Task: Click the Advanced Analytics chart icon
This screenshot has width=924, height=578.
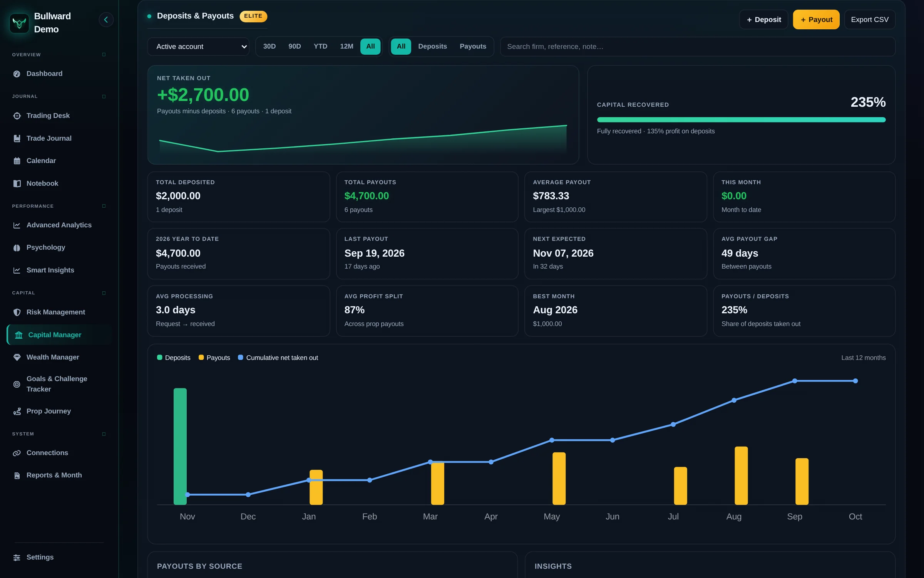Action: point(17,225)
